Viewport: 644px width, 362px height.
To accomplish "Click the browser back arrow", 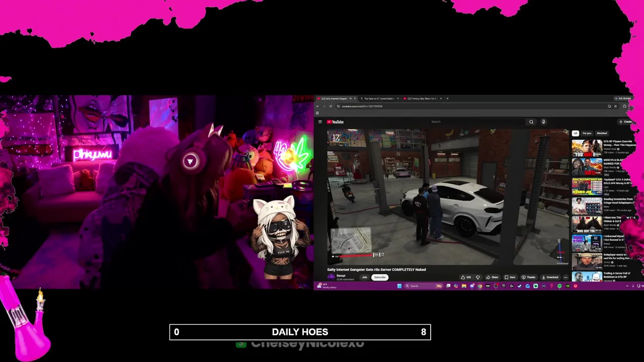I will (x=317, y=106).
